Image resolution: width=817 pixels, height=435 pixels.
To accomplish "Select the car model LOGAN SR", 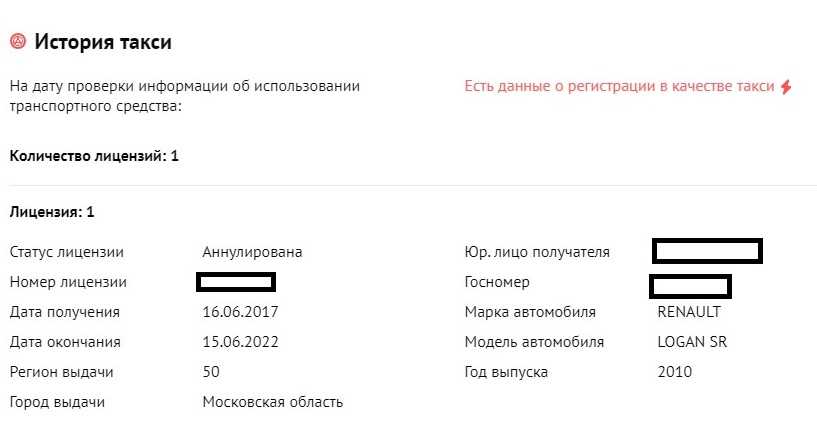I will tap(692, 342).
